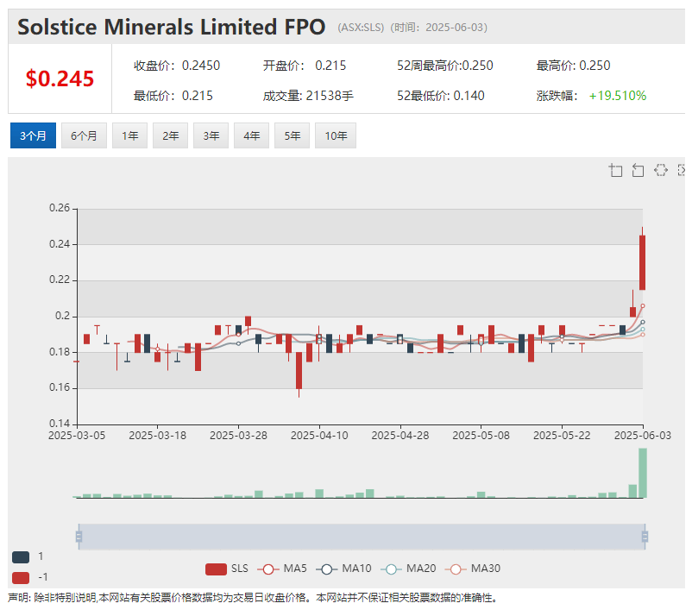
Task: Click the 0.16 y-axis label
Action: coord(60,388)
